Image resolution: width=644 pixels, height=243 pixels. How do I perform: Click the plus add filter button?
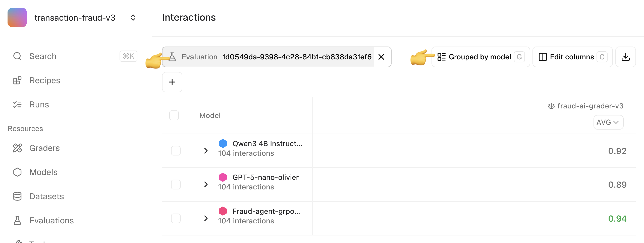click(172, 82)
